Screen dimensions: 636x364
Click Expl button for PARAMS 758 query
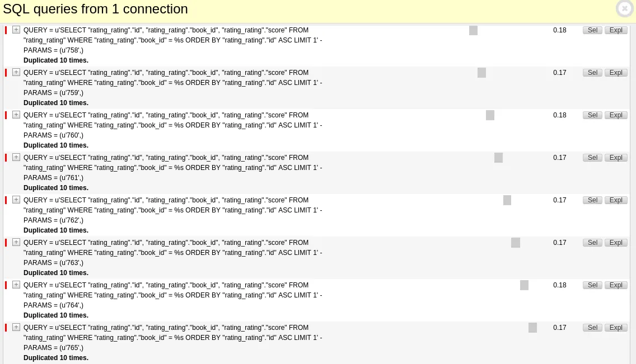(x=616, y=30)
